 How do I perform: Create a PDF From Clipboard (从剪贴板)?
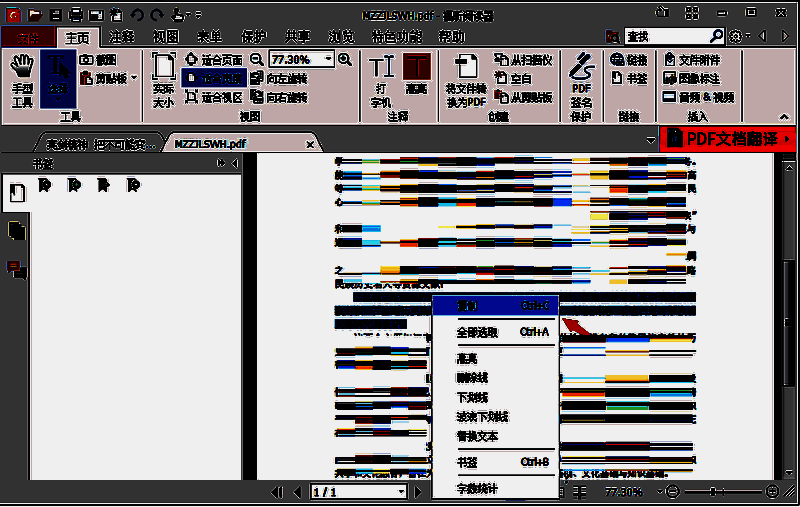[523, 97]
